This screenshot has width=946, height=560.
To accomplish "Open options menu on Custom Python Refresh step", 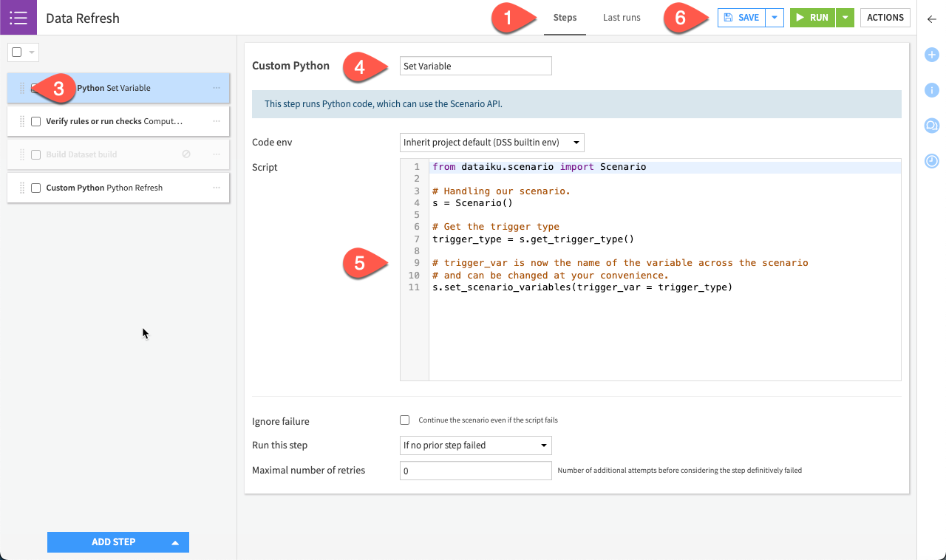I will coord(217,187).
